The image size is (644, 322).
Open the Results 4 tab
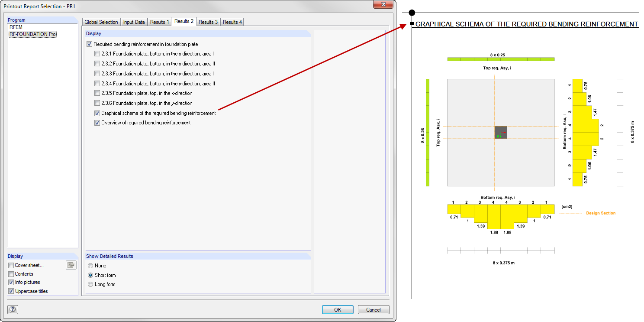pos(232,22)
